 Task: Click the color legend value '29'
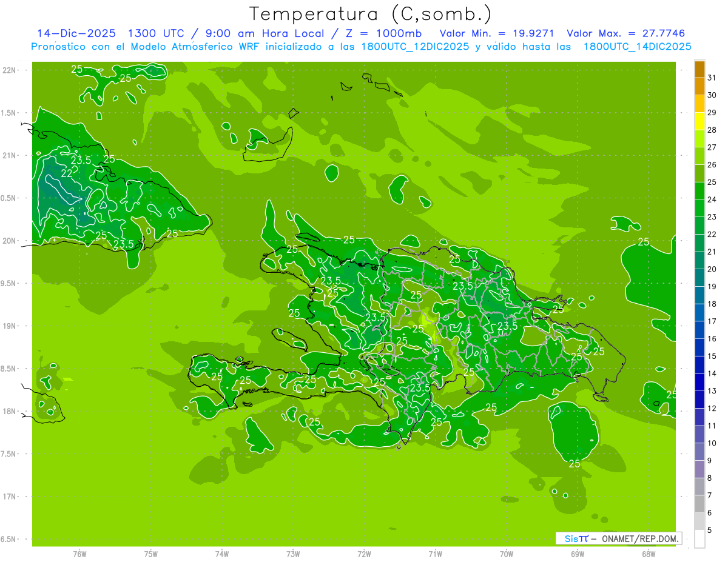(712, 113)
